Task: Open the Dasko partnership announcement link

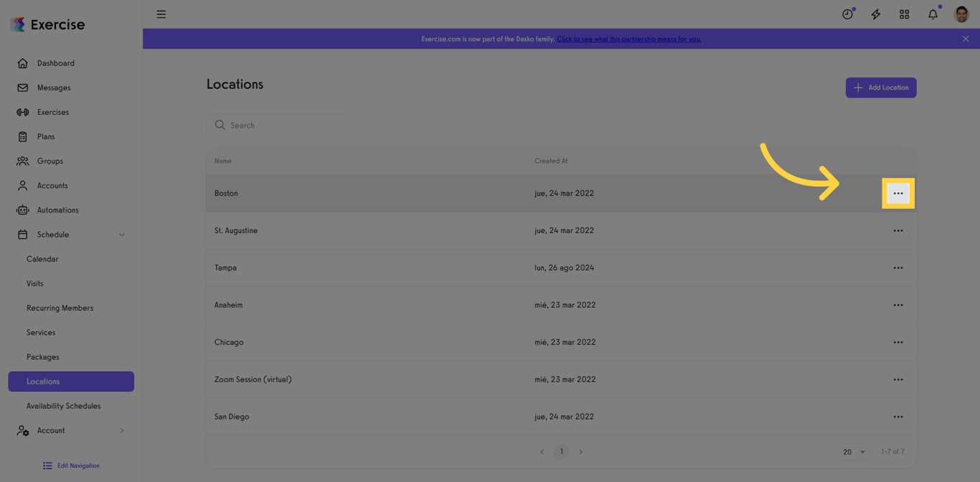Action: pos(629,39)
